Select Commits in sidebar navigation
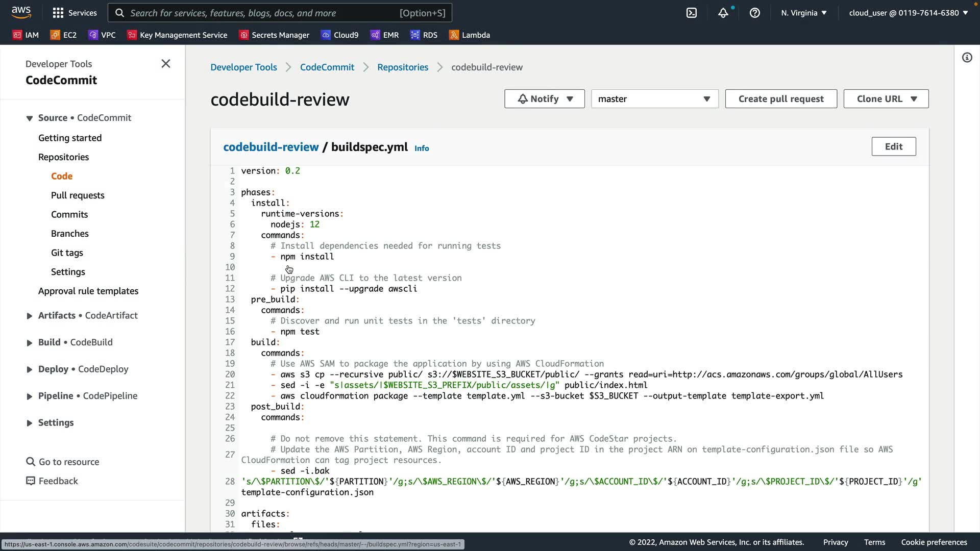The image size is (980, 551). pyautogui.click(x=69, y=214)
